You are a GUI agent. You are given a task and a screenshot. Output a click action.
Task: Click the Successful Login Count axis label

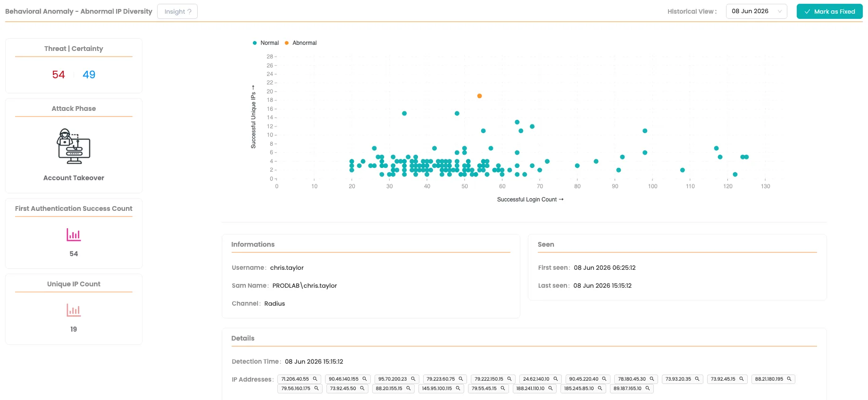click(x=530, y=200)
